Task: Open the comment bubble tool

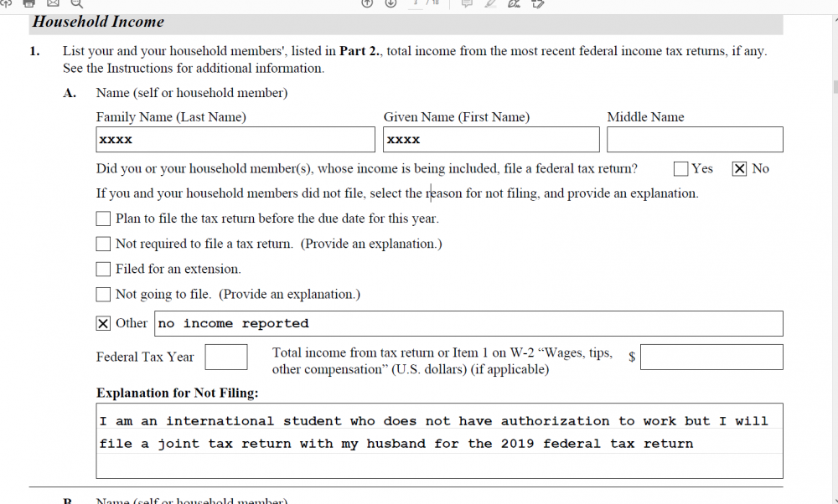Action: tap(467, 3)
